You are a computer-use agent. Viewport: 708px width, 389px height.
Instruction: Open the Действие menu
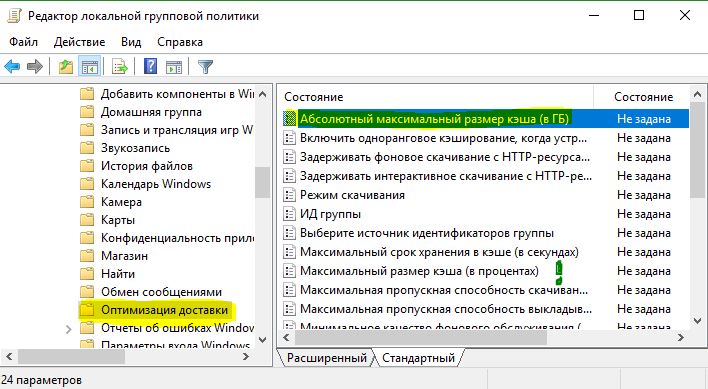[79, 42]
